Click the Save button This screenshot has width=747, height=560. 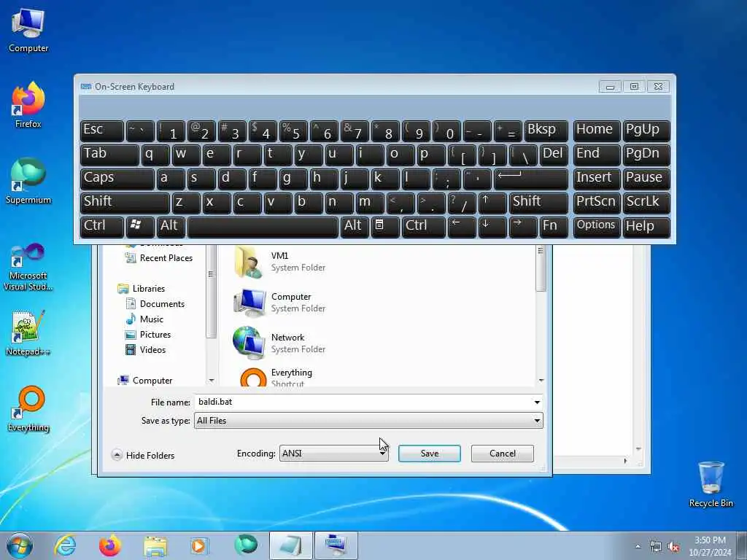pyautogui.click(x=429, y=454)
